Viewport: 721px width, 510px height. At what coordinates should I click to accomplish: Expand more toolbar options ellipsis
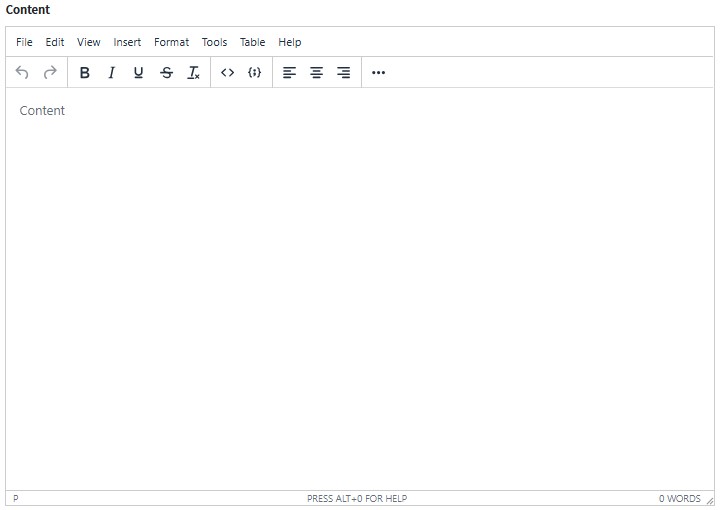[x=378, y=73]
